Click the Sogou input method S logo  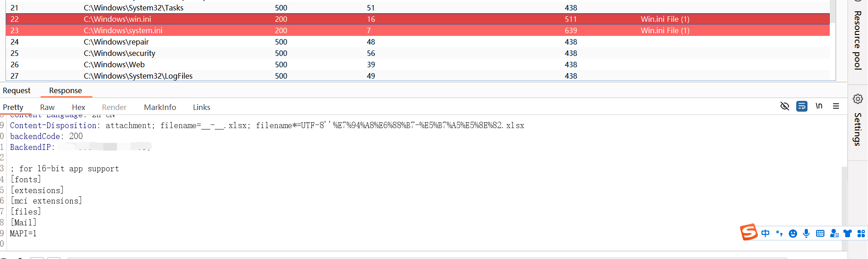pyautogui.click(x=749, y=232)
